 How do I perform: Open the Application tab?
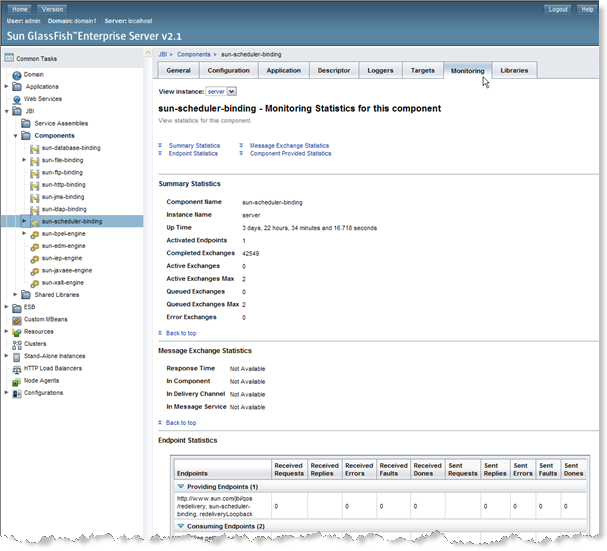coord(284,70)
